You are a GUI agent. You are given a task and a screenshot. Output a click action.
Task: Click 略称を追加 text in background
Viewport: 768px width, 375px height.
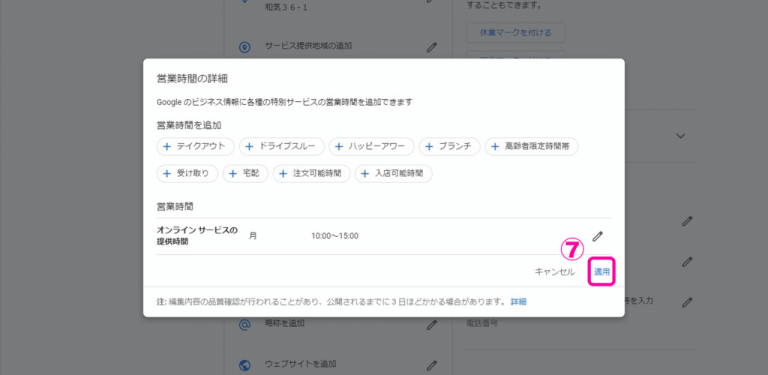pos(285,323)
